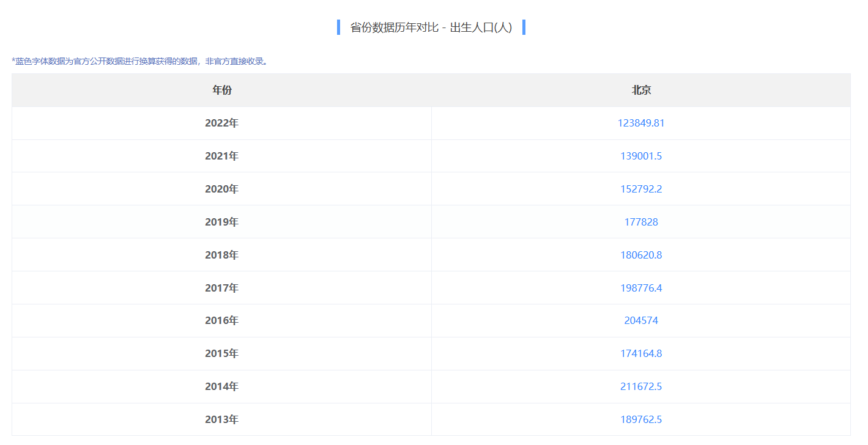The image size is (868, 445).
Task: Click the value 180620.8
Action: click(x=641, y=255)
